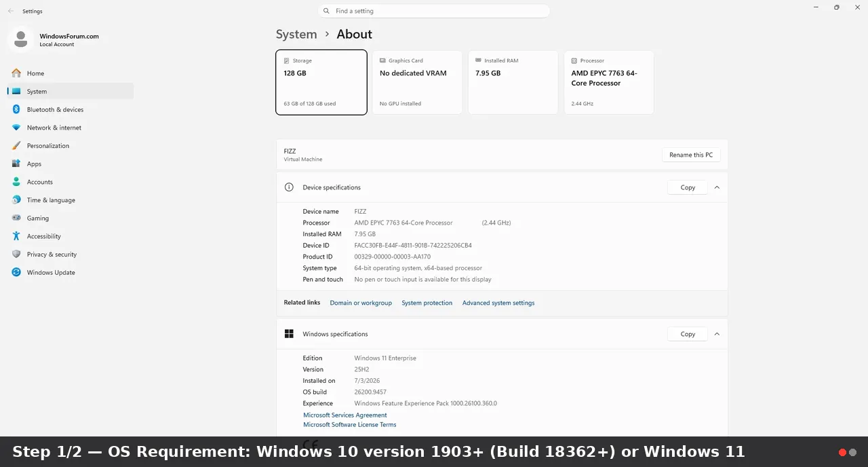Open Gaming via controller icon
868x467 pixels.
[16, 218]
